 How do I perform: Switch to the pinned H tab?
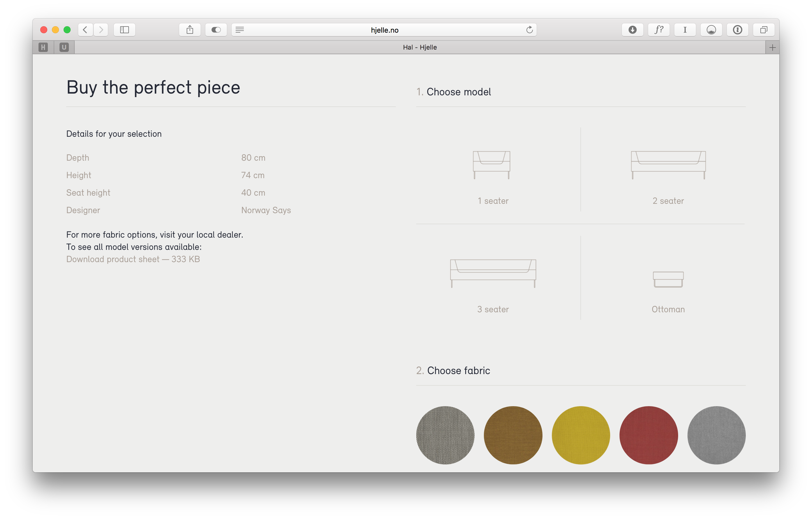[x=43, y=48]
